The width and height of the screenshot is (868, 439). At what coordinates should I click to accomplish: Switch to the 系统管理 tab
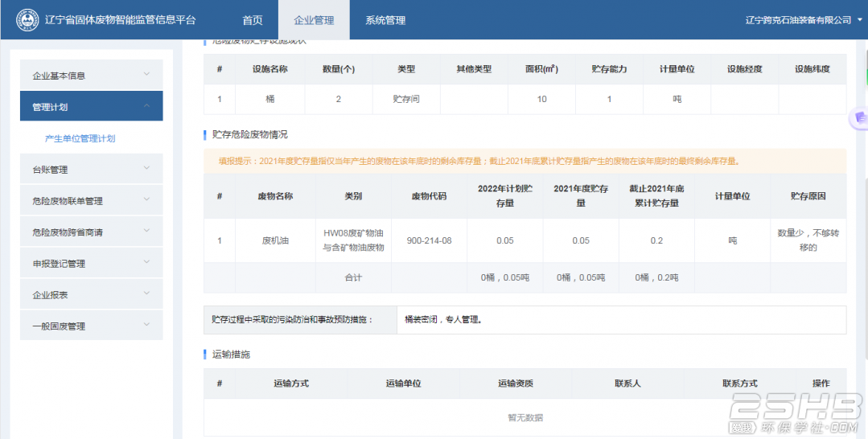coord(385,20)
